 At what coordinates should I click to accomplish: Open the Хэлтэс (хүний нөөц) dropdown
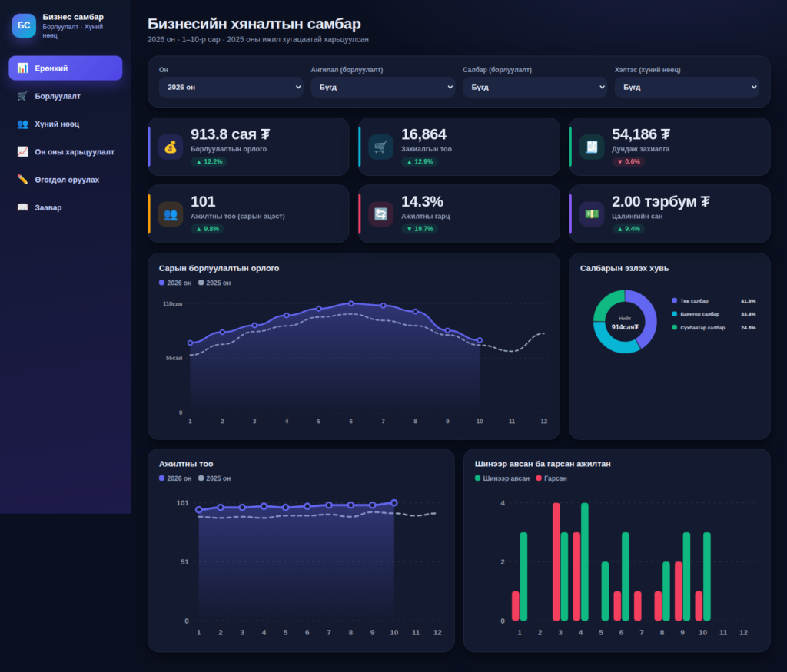tap(686, 88)
